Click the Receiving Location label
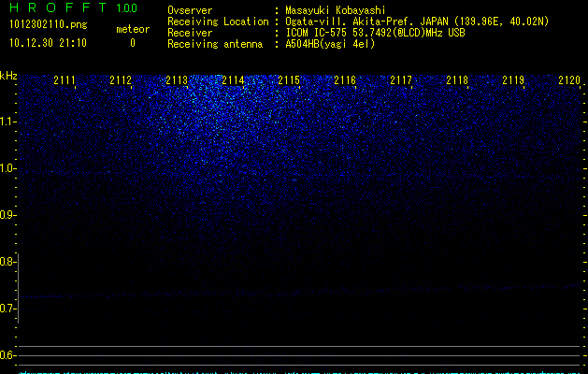This screenshot has width=588, height=374. 218,22
